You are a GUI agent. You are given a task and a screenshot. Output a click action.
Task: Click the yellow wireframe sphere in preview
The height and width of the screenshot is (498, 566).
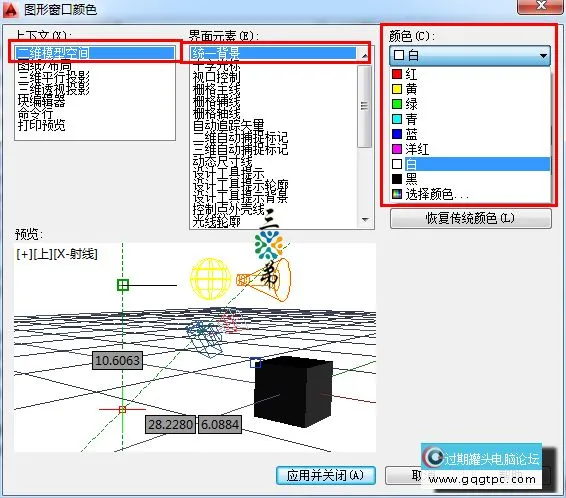pyautogui.click(x=210, y=278)
